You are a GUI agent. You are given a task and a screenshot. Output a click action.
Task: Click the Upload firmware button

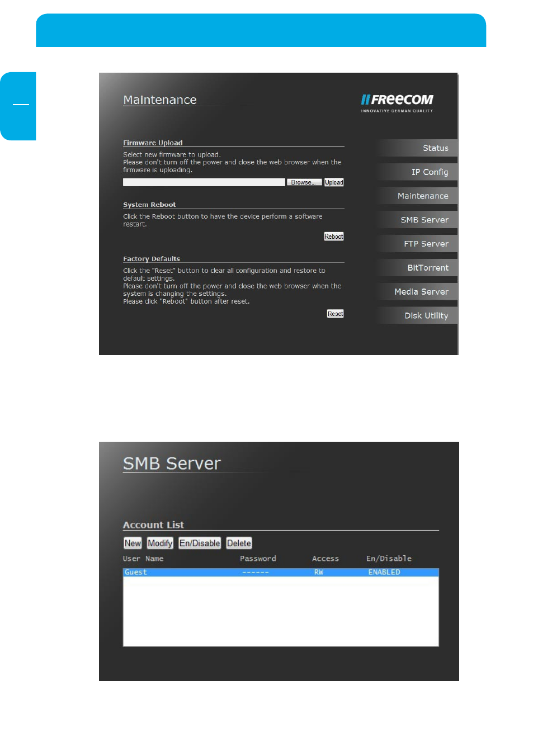coord(334,182)
